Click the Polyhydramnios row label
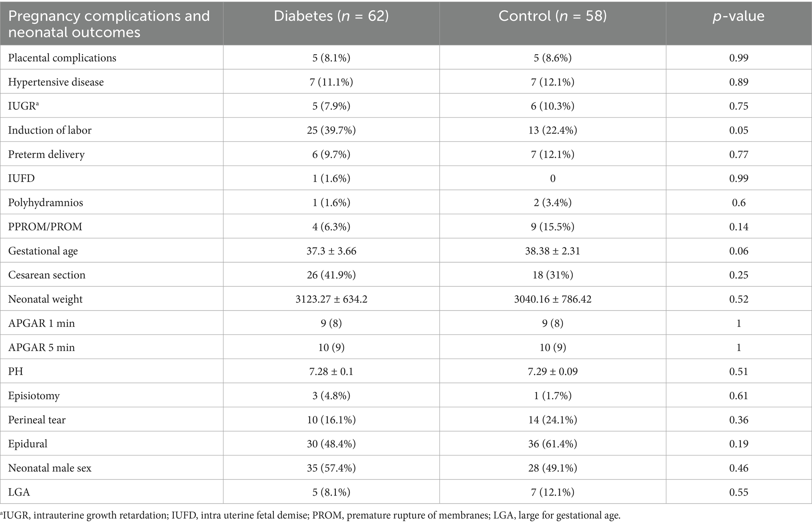 point(46,202)
